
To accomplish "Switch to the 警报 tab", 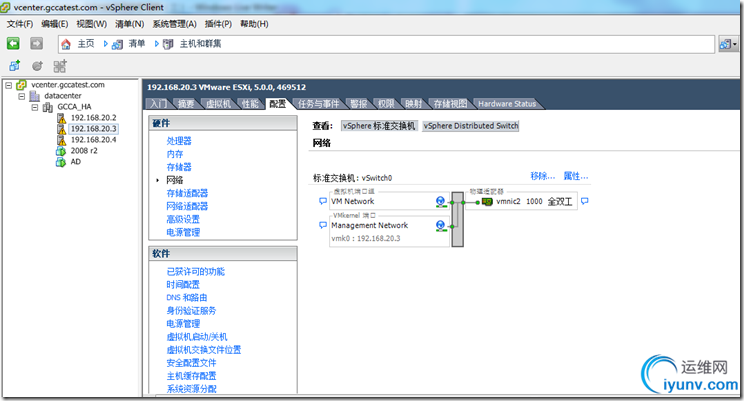I will point(359,104).
